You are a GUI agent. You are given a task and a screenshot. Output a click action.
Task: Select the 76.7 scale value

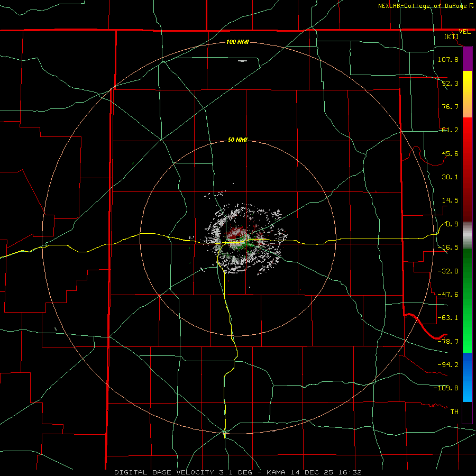coord(450,106)
